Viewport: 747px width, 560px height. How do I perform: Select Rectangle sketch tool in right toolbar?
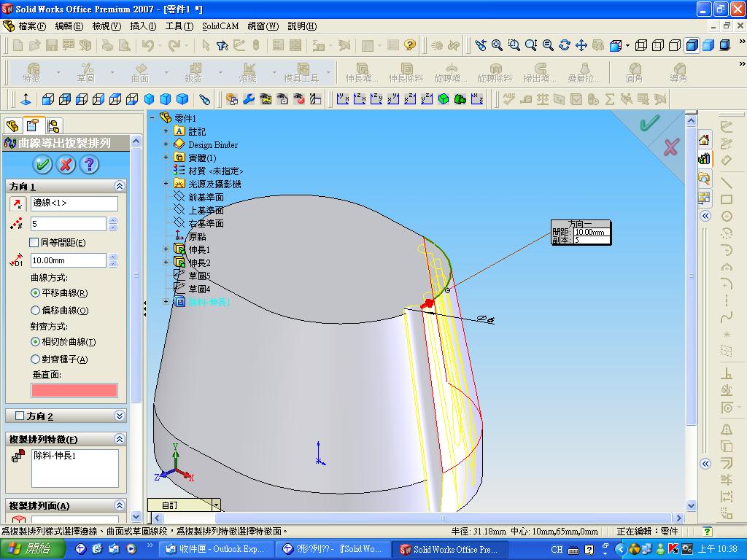click(727, 199)
